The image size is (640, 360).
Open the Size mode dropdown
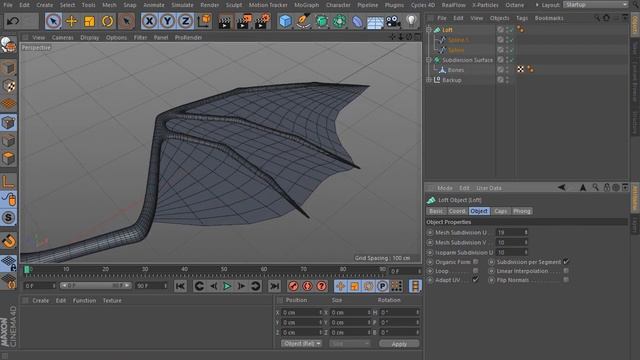[x=349, y=343]
